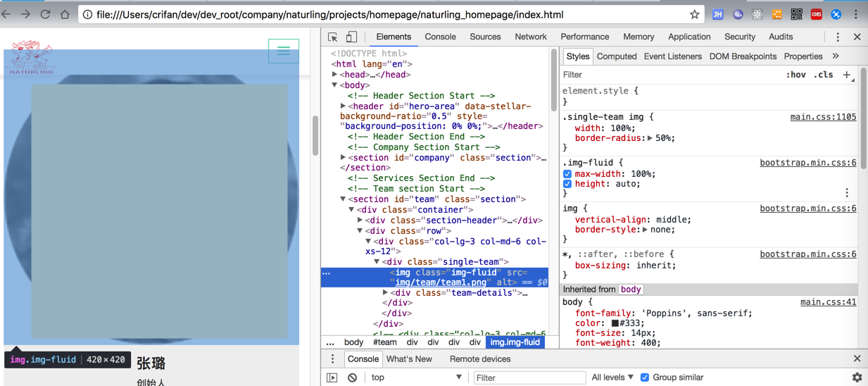Viewport: 868px width, 386px height.
Task: Click the browser address bar URL
Action: (x=329, y=14)
